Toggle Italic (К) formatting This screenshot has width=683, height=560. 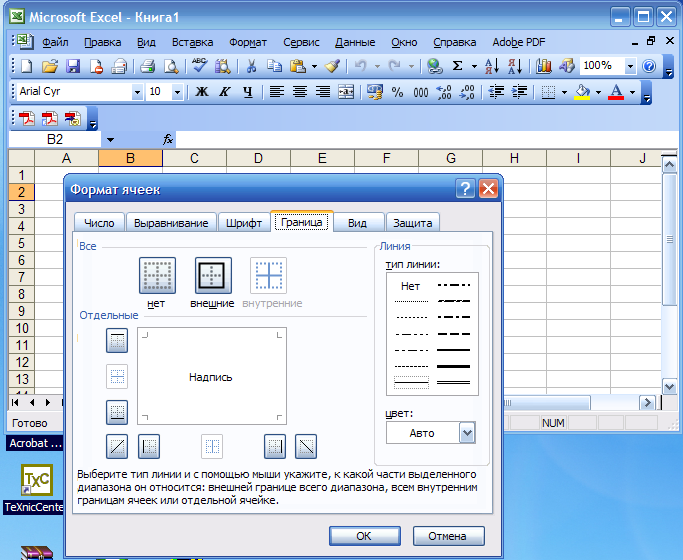click(x=225, y=92)
